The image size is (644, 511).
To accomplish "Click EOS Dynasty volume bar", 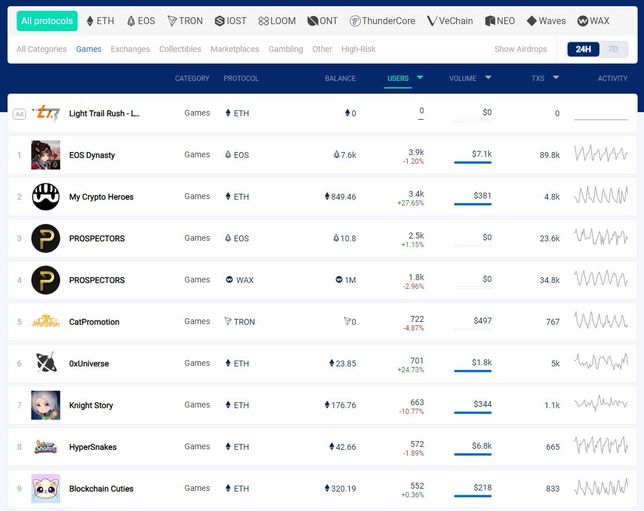I will point(472,163).
